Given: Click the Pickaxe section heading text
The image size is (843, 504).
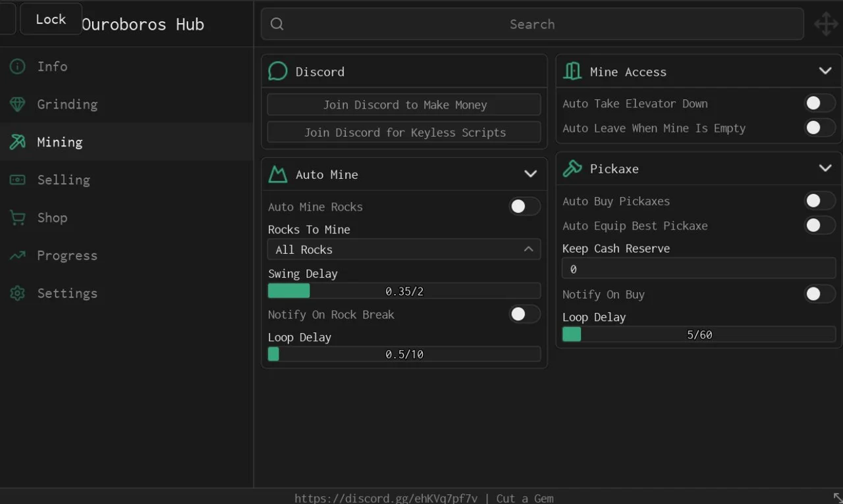Looking at the screenshot, I should pyautogui.click(x=614, y=169).
